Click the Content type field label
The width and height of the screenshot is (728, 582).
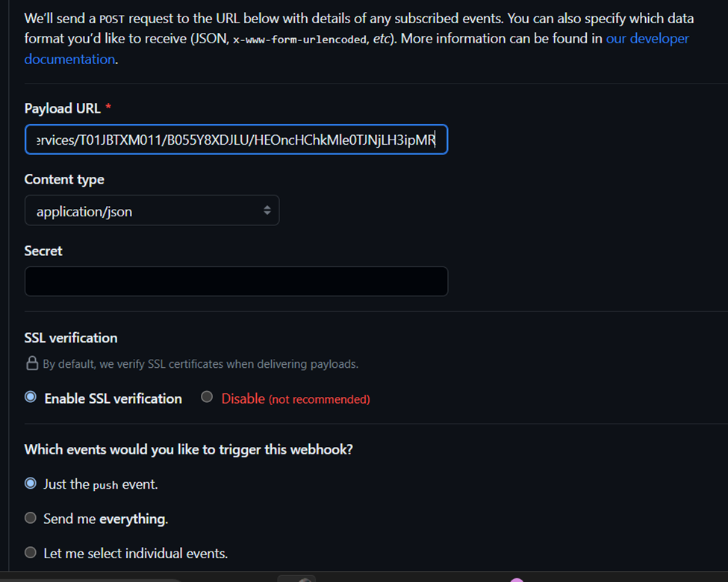(x=64, y=180)
